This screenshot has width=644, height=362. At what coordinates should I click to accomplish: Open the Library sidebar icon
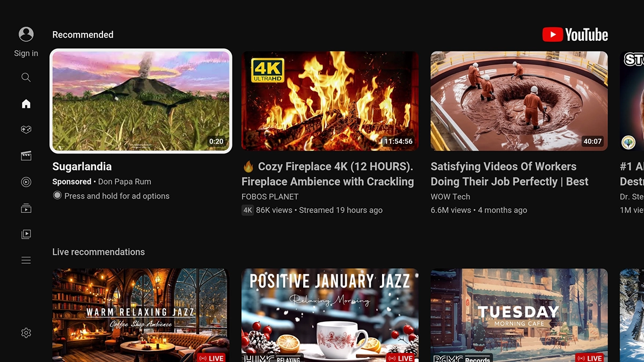[x=26, y=234]
